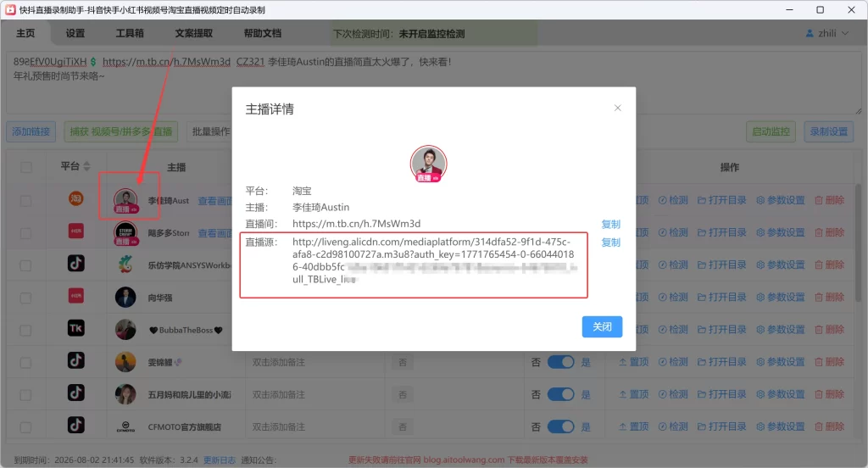
Task: Click 捕获 视频号/拼多多直播 button
Action: tap(120, 131)
